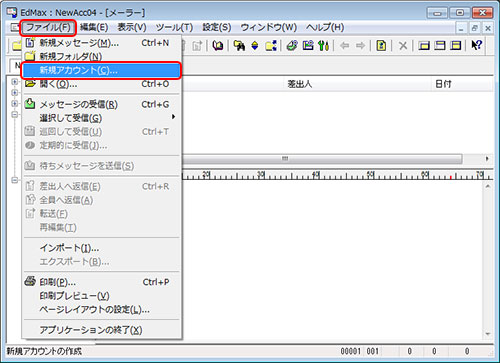Open the 表示(V) menu
Image resolution: width=500 pixels, height=363 pixels.
click(132, 27)
